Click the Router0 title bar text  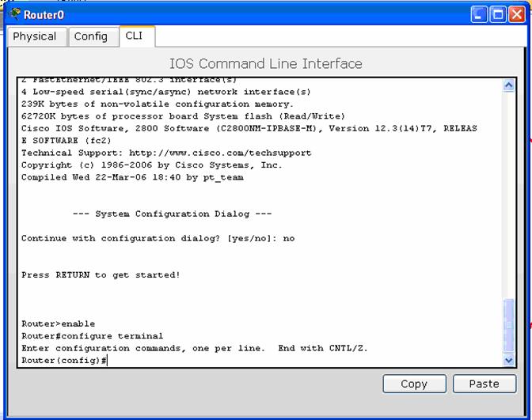44,15
